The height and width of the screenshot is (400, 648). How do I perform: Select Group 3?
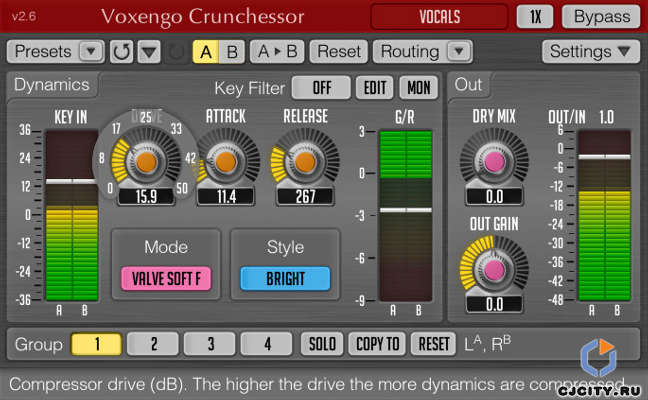pyautogui.click(x=210, y=344)
